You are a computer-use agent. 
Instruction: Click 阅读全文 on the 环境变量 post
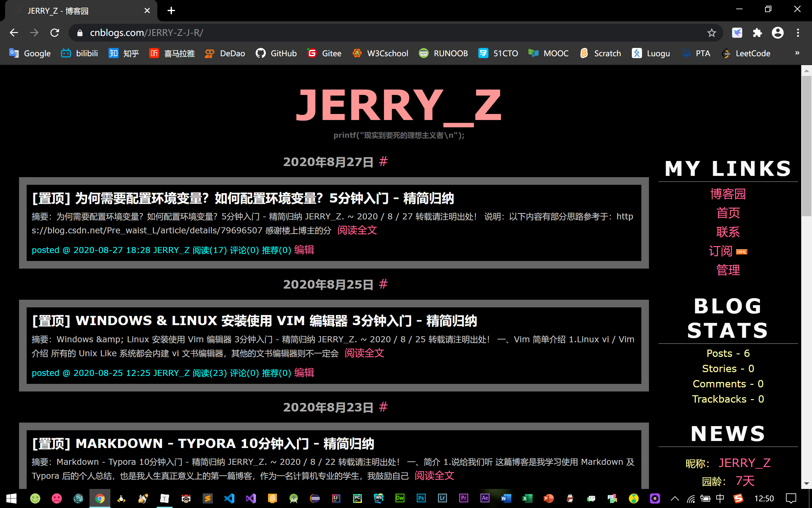click(x=357, y=230)
